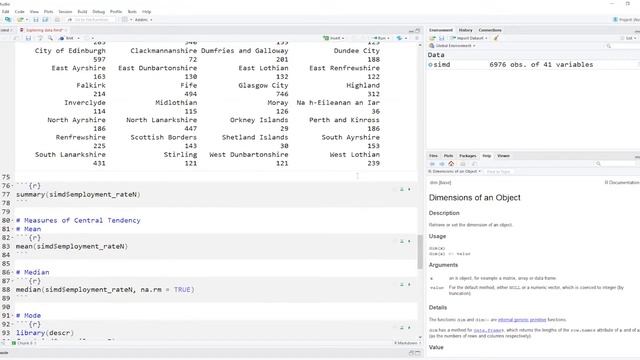Run the summary chunk with its green arrow
640x360 pixels.
[409, 189]
